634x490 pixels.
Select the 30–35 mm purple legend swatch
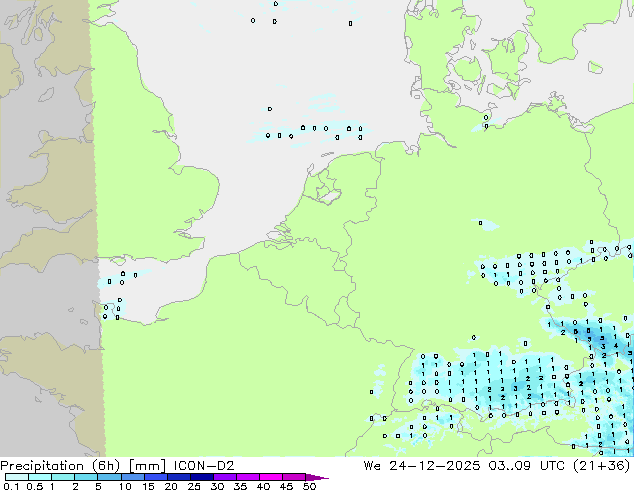[224, 477]
